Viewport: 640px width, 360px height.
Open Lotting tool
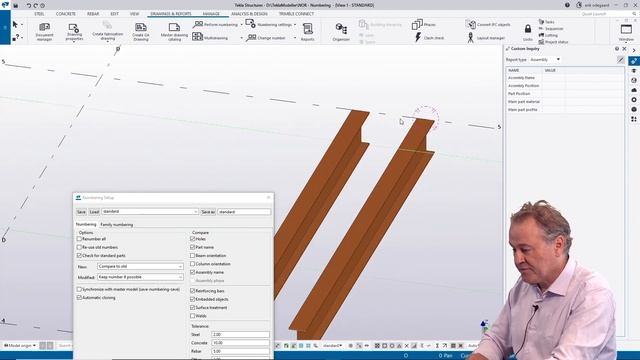click(548, 35)
